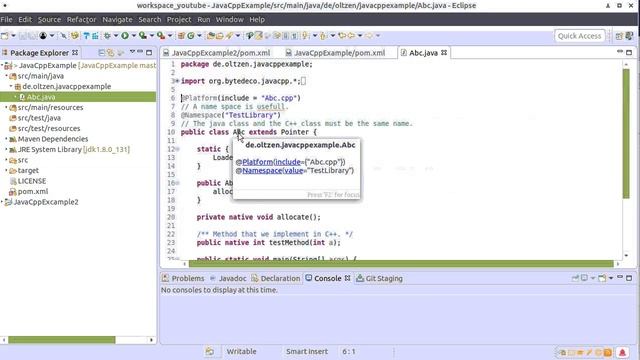Click the profile icon left of Skip All Breakpoints
640x360 pixels.
click(43, 36)
